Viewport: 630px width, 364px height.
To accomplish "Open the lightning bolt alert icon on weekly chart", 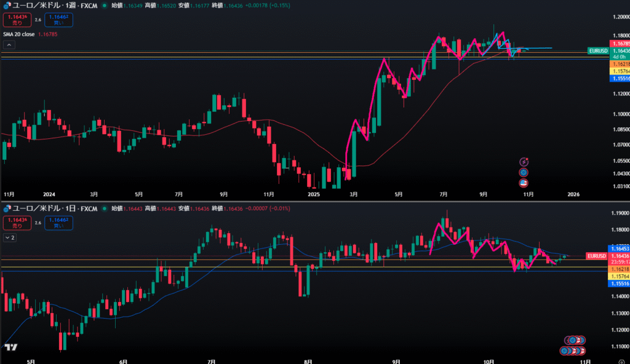I will click(524, 162).
